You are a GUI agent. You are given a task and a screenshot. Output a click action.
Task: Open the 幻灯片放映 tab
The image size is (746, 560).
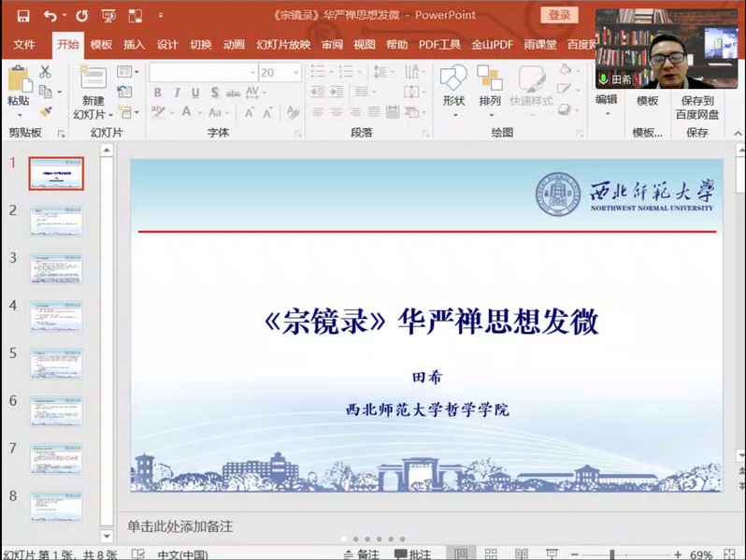click(283, 45)
